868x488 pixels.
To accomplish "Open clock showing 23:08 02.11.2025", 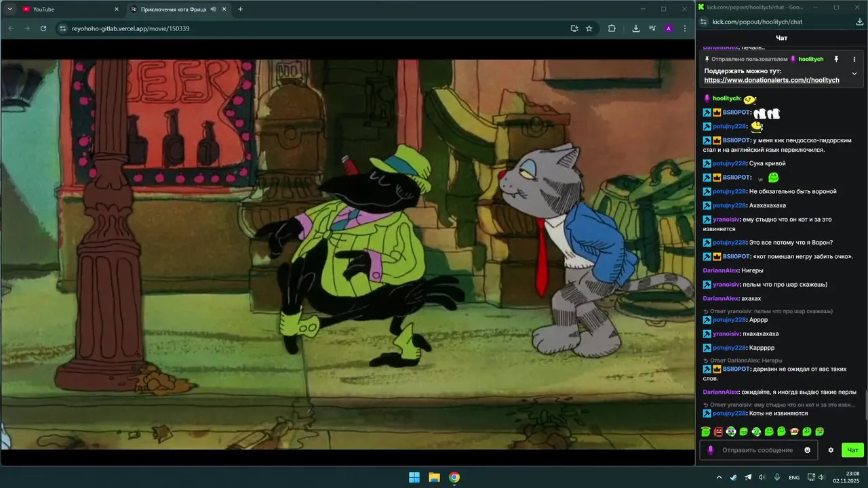I will click(x=847, y=477).
